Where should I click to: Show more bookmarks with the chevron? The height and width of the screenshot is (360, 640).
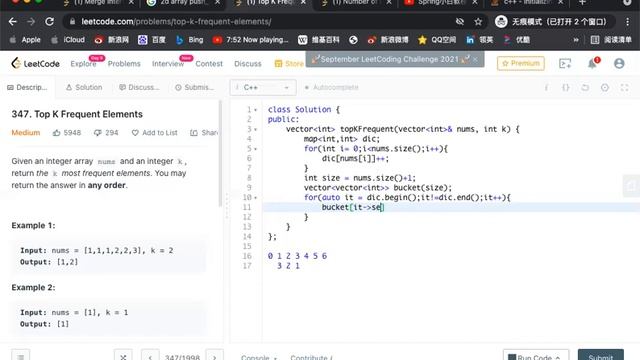576,40
